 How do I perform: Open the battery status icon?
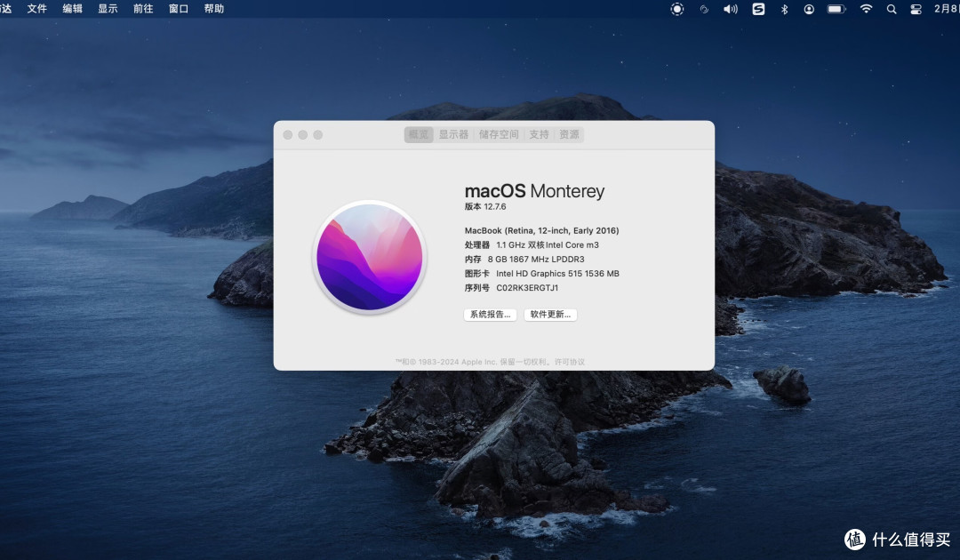point(836,9)
